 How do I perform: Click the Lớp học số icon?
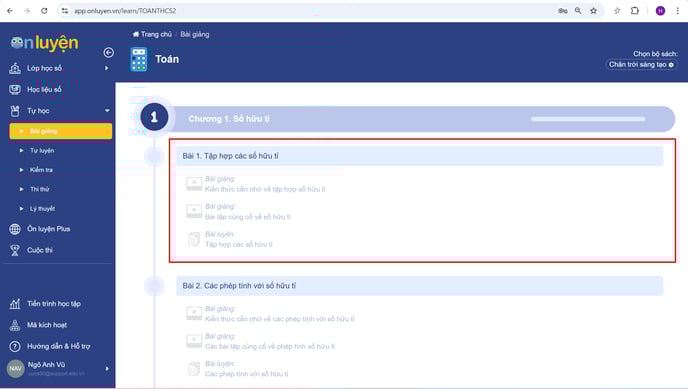click(x=15, y=68)
